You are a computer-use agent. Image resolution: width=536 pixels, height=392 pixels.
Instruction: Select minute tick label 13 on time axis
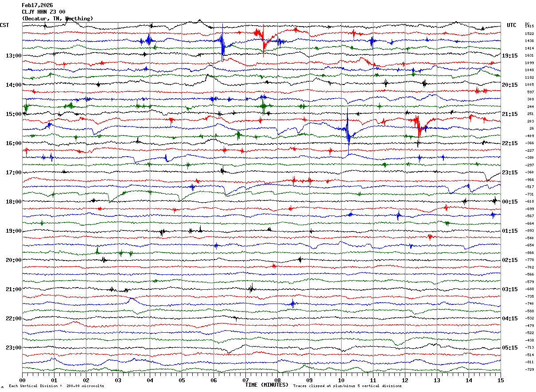(x=437, y=380)
